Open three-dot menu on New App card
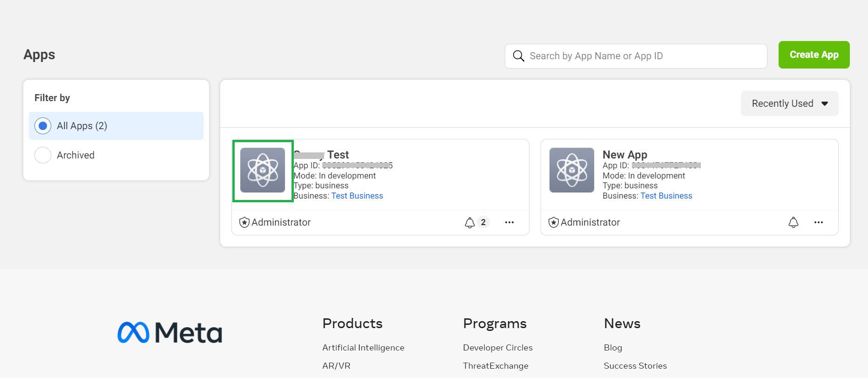Screen dimensions: 868x378 [818, 223]
